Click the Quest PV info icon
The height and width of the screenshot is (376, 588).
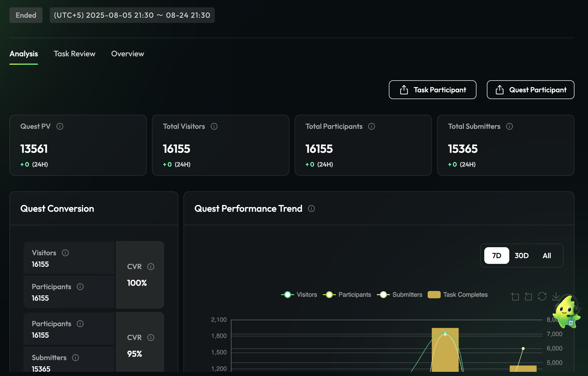point(60,126)
